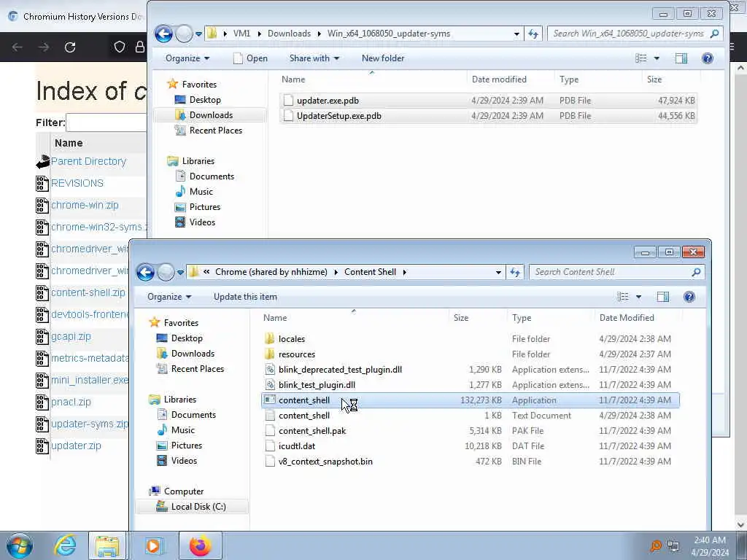
Task: Select content_shell.pak file row
Action: [471, 431]
